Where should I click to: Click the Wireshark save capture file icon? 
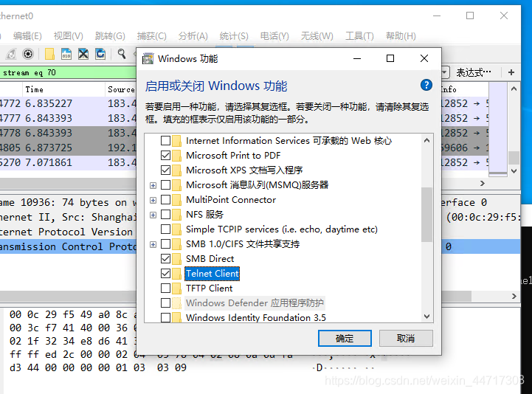pos(66,54)
